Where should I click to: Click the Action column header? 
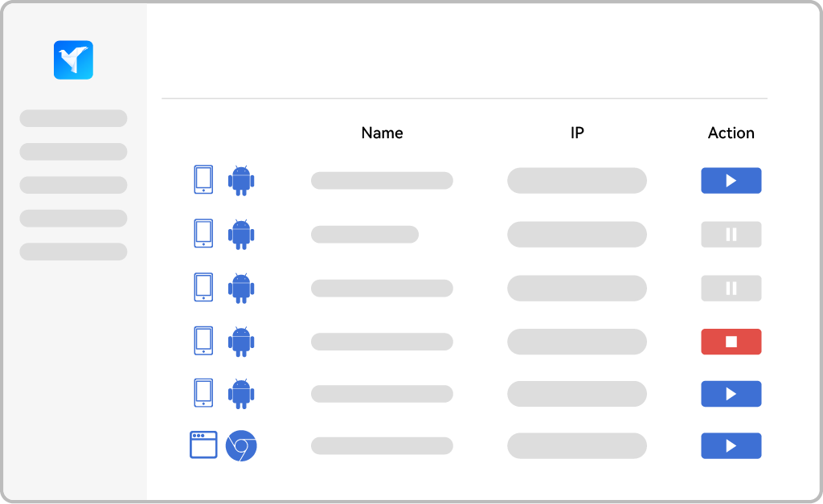(x=731, y=133)
